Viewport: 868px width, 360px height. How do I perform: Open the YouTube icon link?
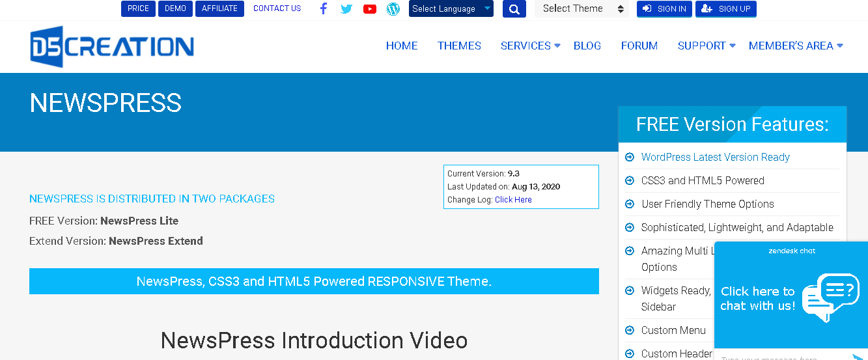point(370,9)
